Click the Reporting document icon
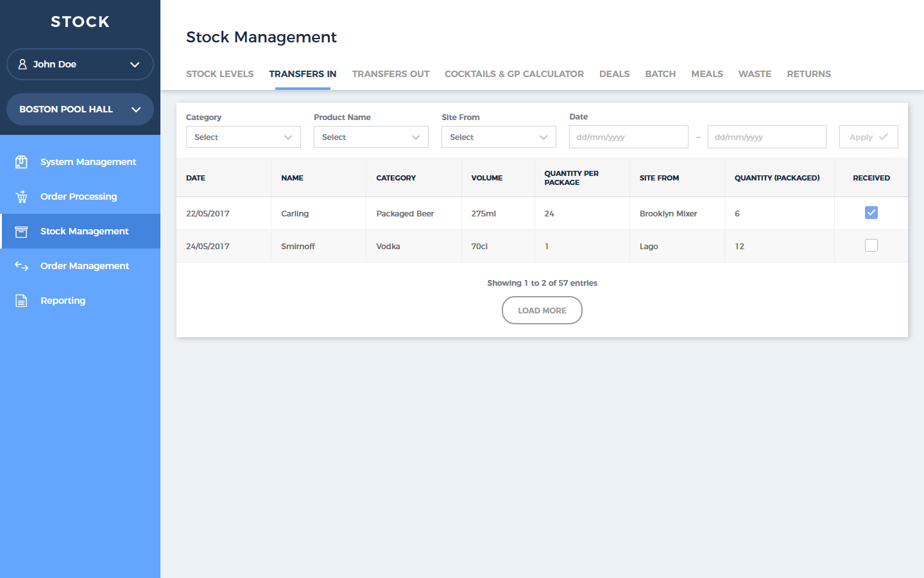This screenshot has height=578, width=924. click(21, 301)
